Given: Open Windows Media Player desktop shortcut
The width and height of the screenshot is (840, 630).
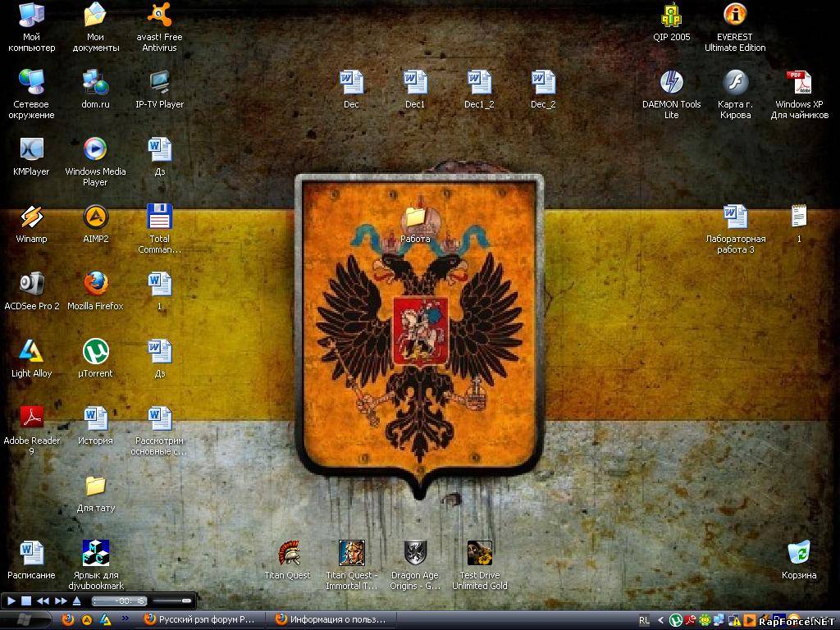Looking at the screenshot, I should click(95, 162).
